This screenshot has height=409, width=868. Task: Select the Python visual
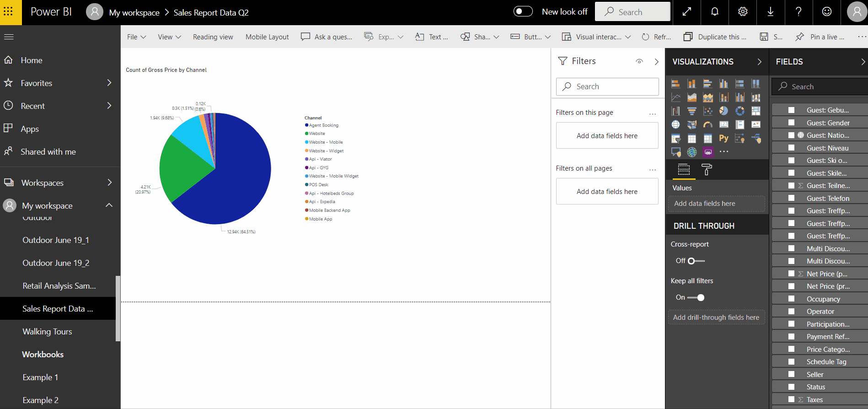coord(723,138)
